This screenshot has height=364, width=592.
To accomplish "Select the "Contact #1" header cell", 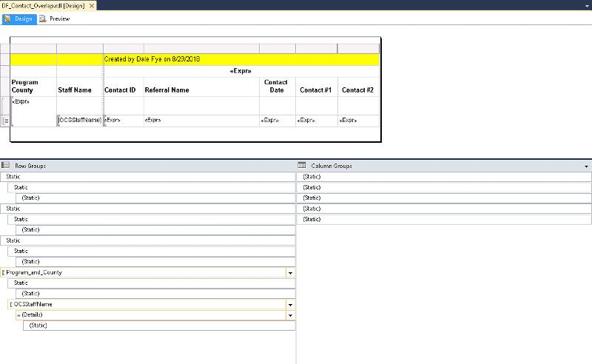I will [x=317, y=87].
